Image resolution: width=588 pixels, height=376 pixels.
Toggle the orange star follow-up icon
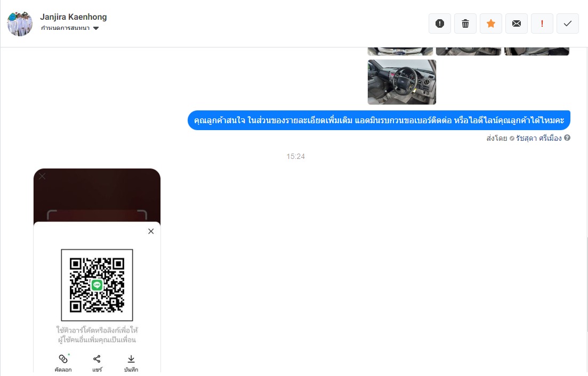click(x=491, y=23)
